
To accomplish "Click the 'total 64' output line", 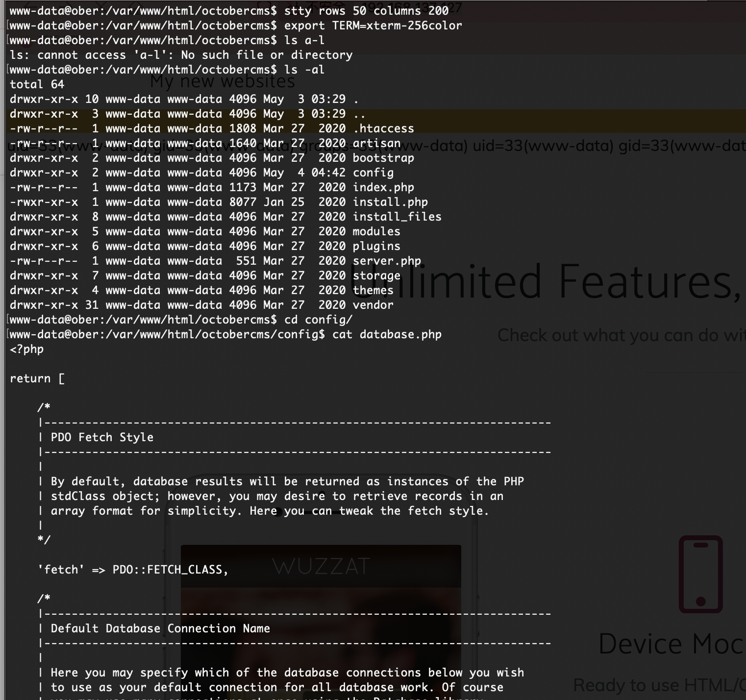I will 37,84.
